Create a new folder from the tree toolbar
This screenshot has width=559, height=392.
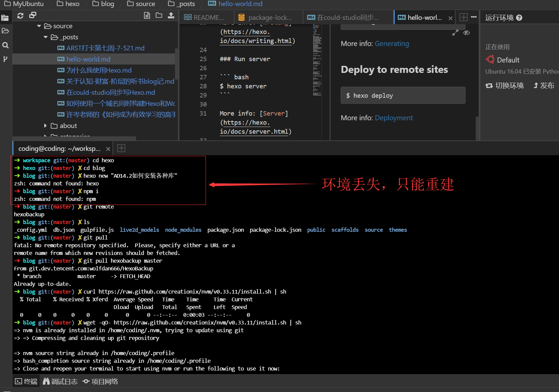coord(159,15)
